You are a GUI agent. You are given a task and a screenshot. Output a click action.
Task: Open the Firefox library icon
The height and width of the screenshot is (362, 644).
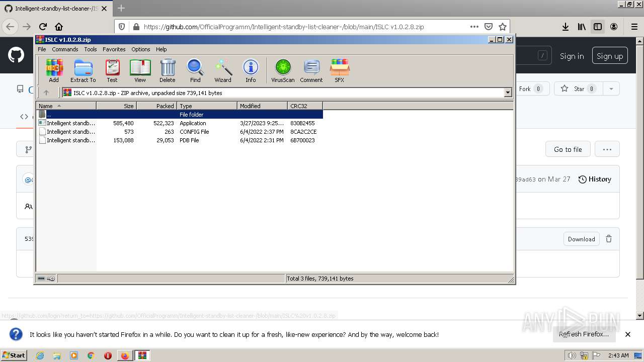tap(582, 27)
